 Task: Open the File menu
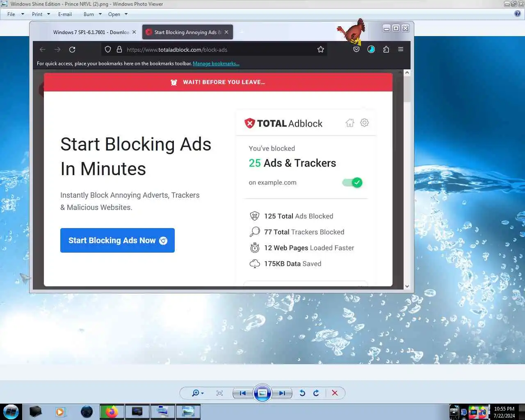[x=11, y=14]
